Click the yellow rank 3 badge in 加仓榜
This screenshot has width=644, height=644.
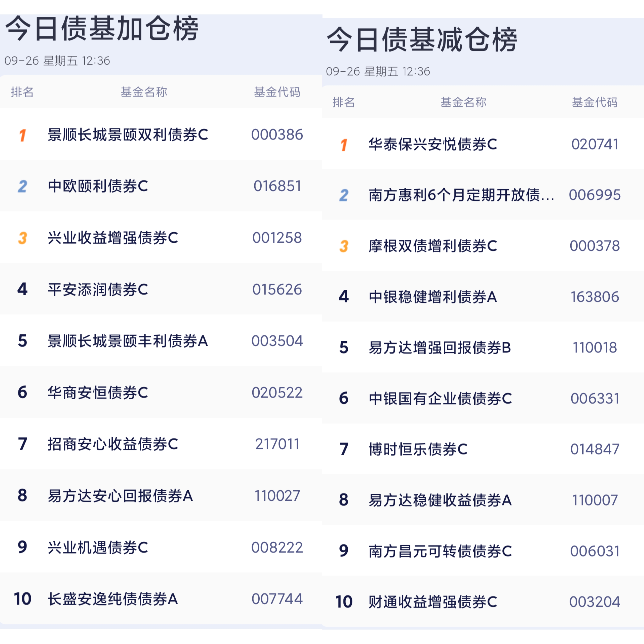(22, 238)
